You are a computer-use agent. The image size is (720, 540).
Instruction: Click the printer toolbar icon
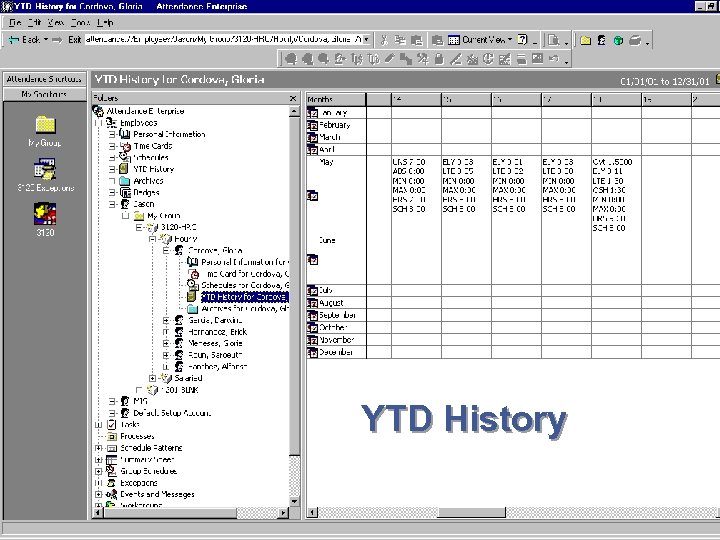[x=635, y=40]
